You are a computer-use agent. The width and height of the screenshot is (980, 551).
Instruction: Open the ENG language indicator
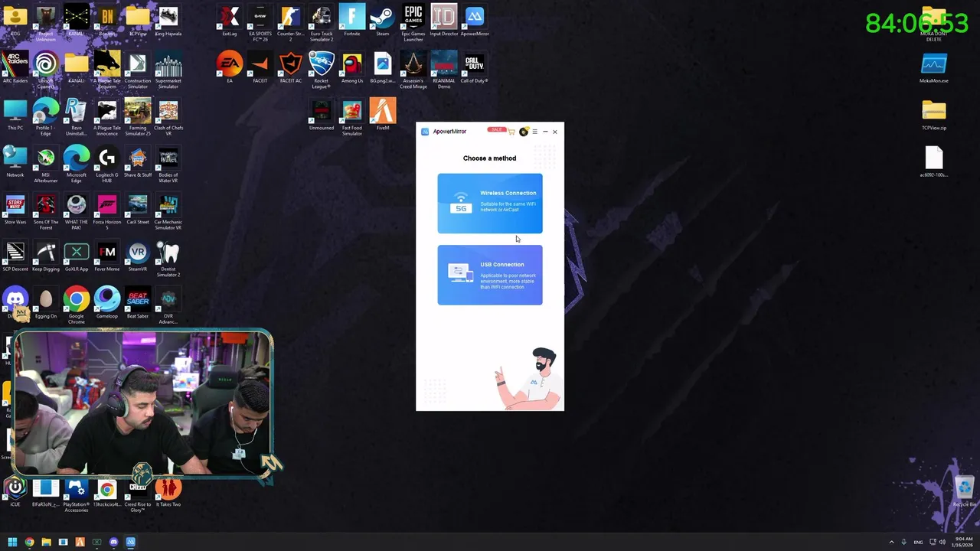(x=918, y=543)
